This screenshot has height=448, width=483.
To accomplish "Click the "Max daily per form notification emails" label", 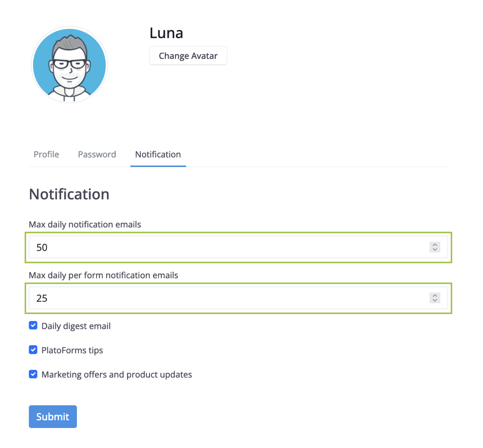I will click(103, 275).
